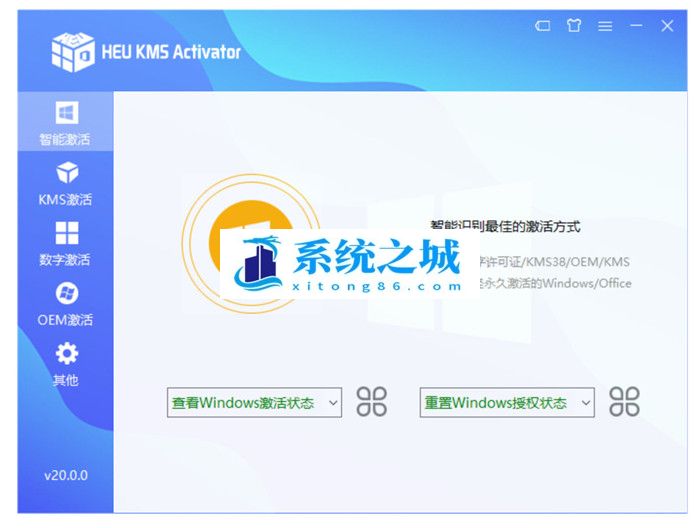This screenshot has width=700, height=528.
Task: Expand the 查看Windows激活状态 dropdown
Action: (x=254, y=403)
